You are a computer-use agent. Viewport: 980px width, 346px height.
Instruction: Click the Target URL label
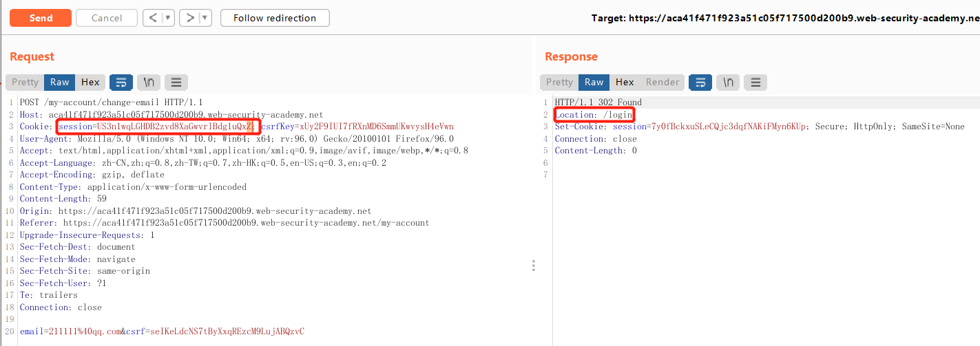coord(785,18)
